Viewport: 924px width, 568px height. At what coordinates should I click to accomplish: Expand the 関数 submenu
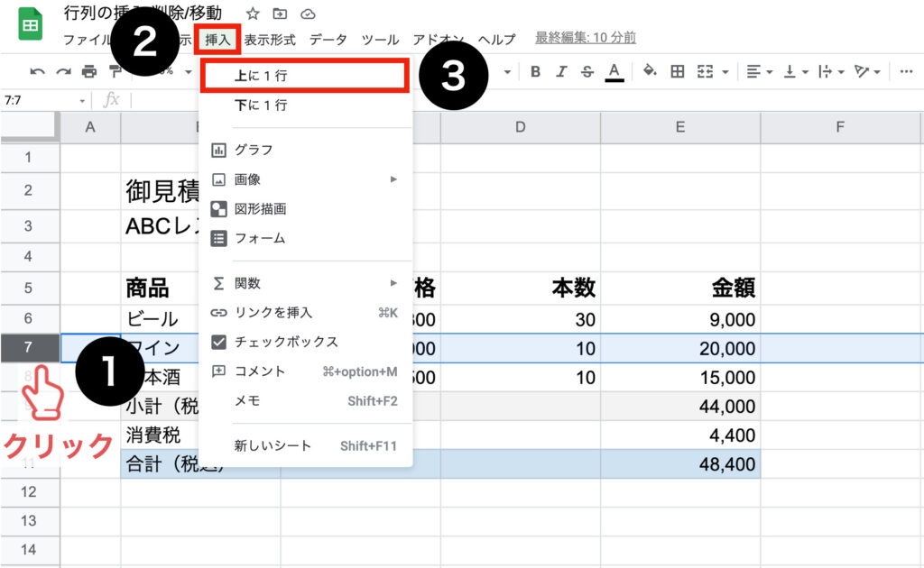pyautogui.click(x=305, y=284)
